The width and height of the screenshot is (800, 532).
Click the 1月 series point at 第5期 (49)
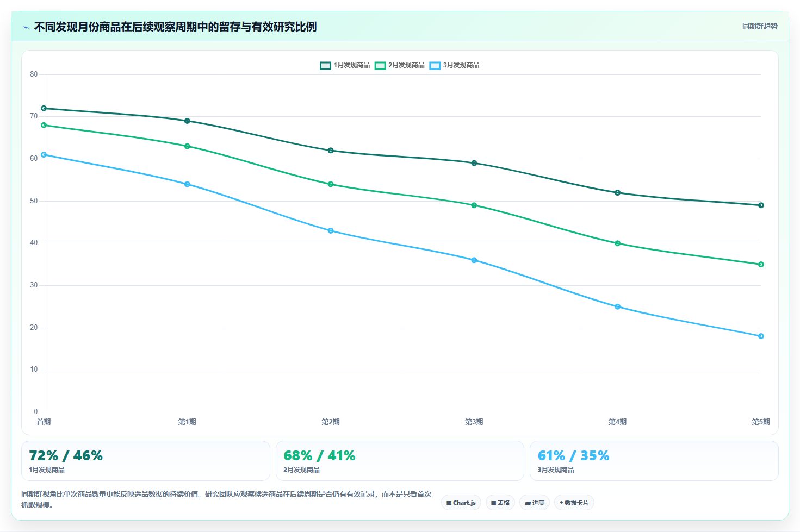point(761,205)
